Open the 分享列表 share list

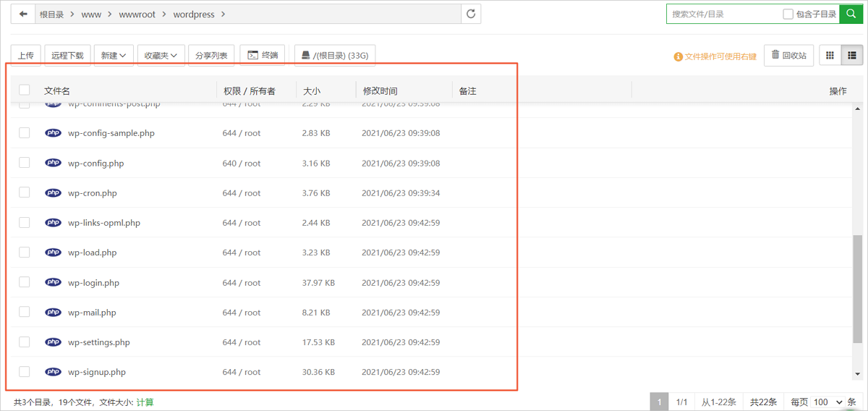click(212, 56)
